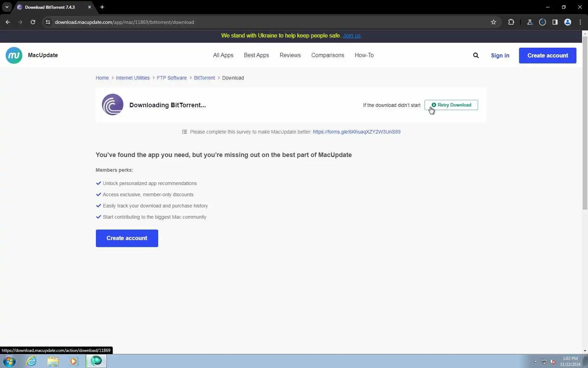
Task: Open the taskbar clock and date
Action: [570, 361]
